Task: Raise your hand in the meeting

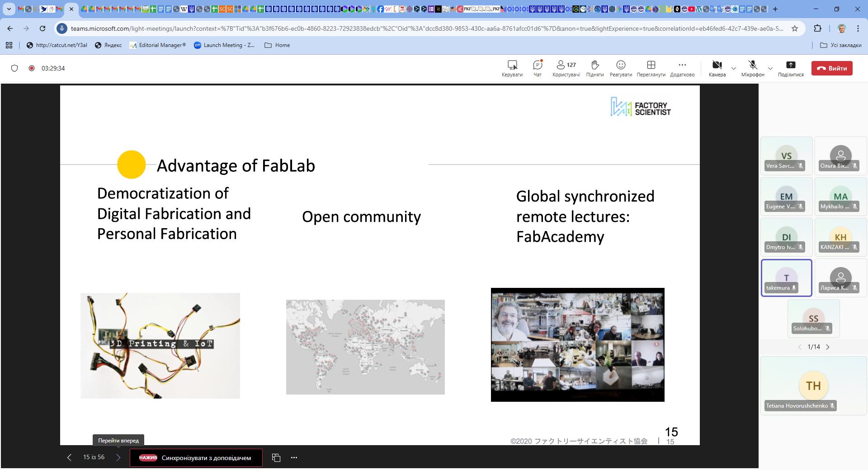Action: [x=594, y=68]
